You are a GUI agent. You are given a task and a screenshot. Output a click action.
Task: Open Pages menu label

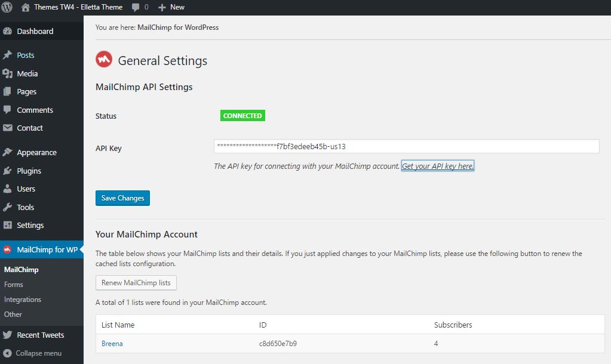click(26, 92)
